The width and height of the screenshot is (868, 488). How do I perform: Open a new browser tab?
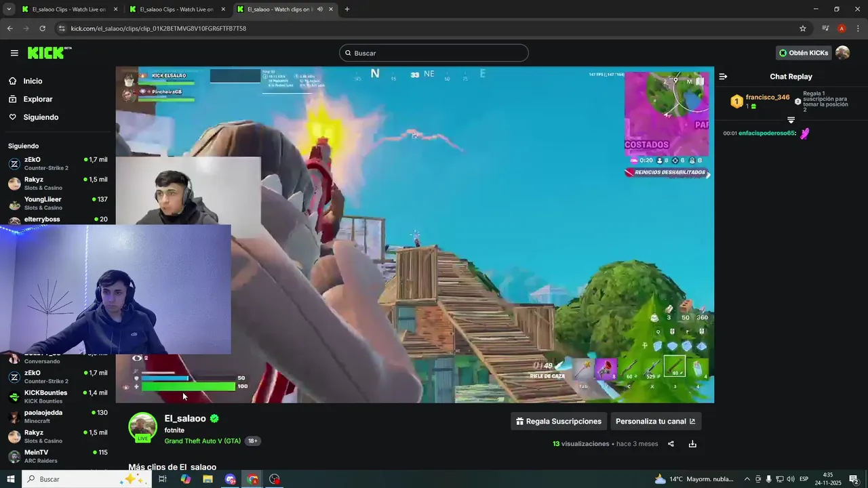click(347, 9)
